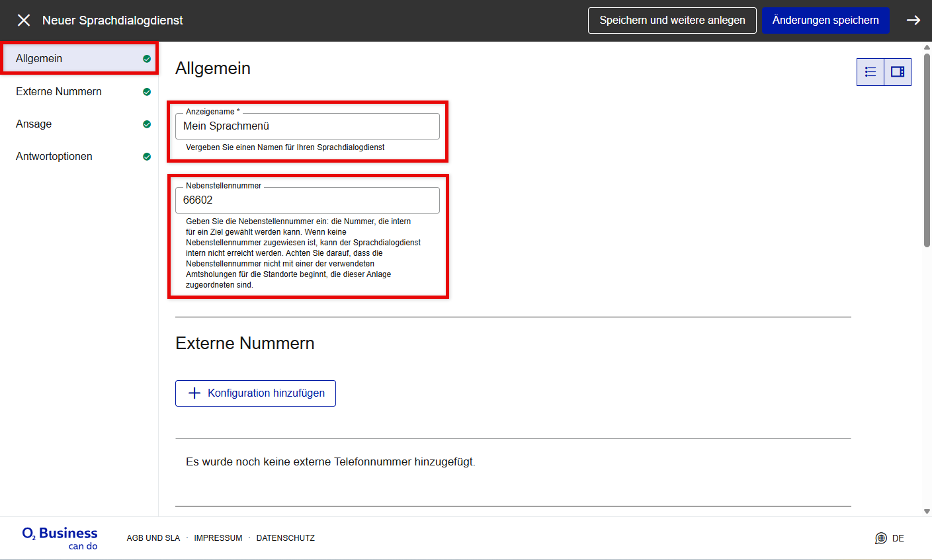The width and height of the screenshot is (932, 560).
Task: Click into the Nebenstellennummer field
Action: point(307,200)
